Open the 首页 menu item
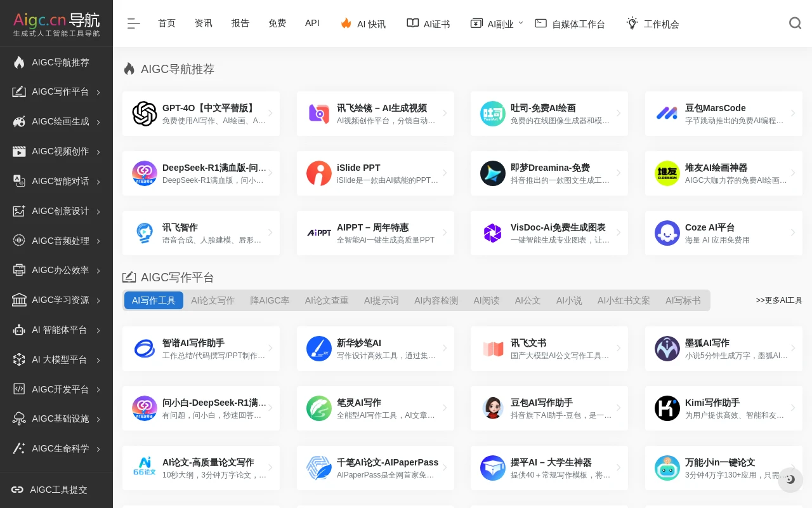 [x=167, y=23]
